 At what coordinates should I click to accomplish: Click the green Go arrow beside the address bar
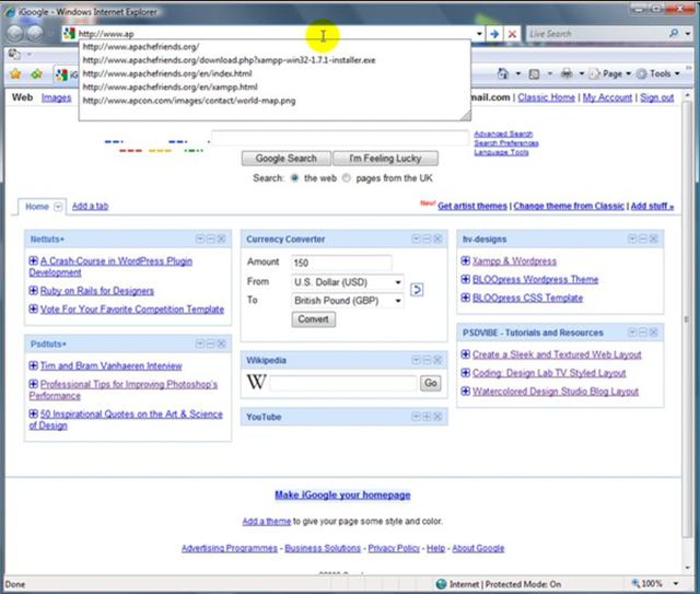coord(494,34)
